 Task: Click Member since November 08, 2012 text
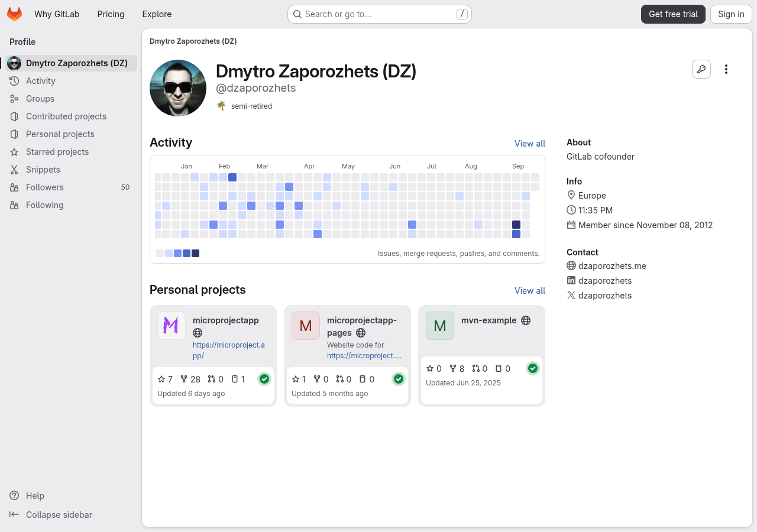point(645,225)
